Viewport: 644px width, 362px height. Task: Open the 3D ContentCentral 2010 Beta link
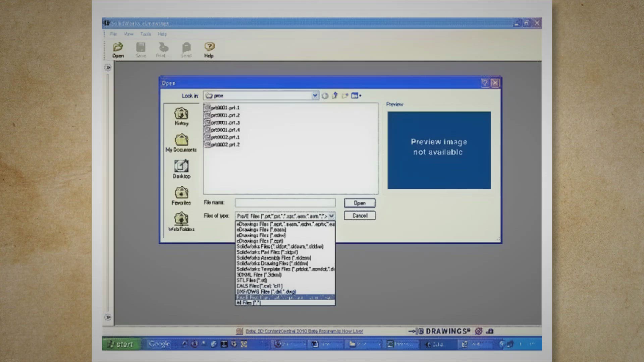coord(304,331)
